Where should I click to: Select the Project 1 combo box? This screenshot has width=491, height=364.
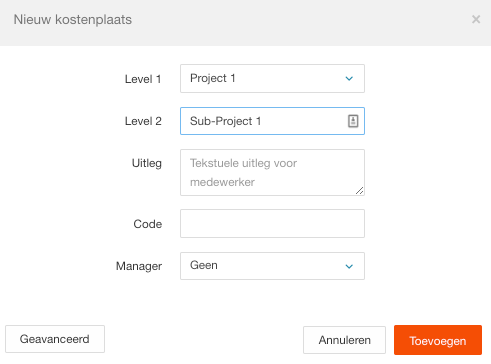coord(272,79)
